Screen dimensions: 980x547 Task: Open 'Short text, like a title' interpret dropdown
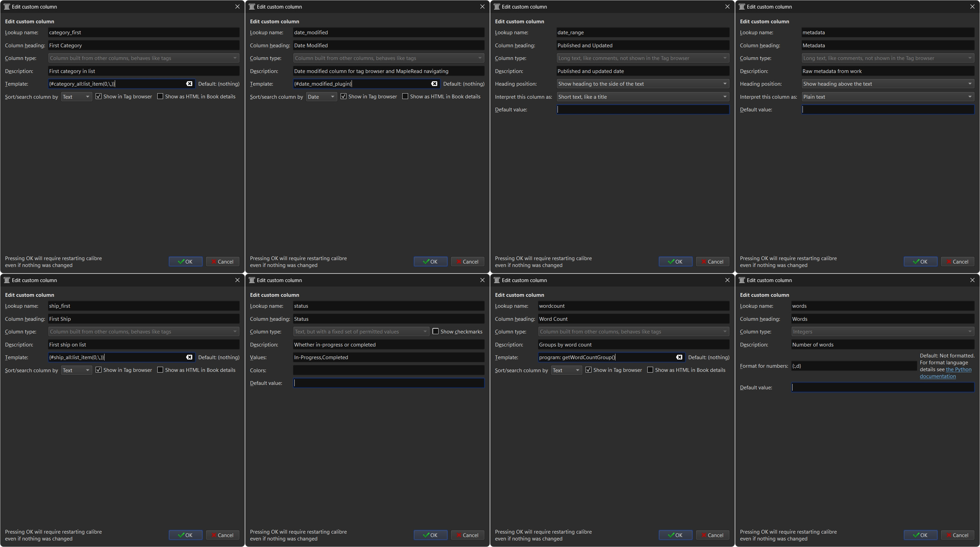pos(642,97)
